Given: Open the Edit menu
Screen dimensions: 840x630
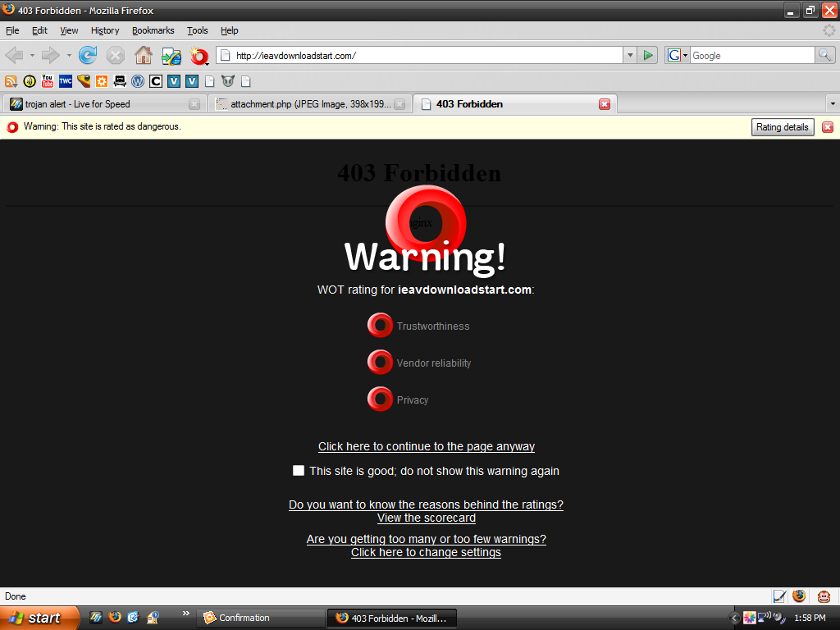Looking at the screenshot, I should coord(39,30).
